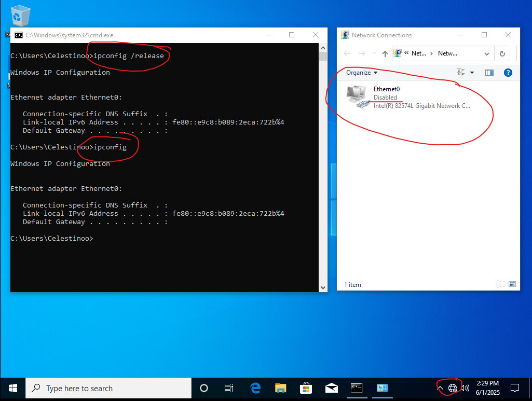Click the Help question mark icon
The image size is (532, 401).
(x=508, y=73)
